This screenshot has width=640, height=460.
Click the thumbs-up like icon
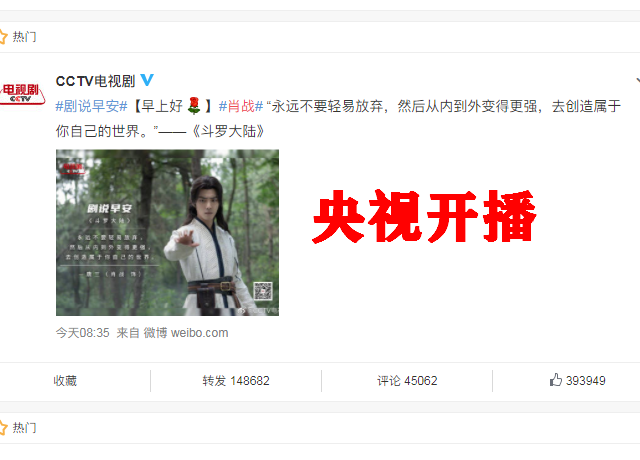click(x=556, y=380)
